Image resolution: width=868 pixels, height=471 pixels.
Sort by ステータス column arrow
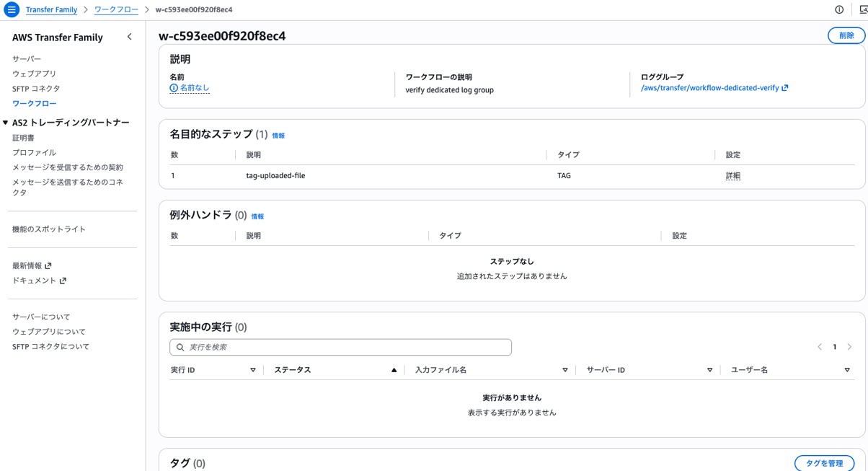394,370
